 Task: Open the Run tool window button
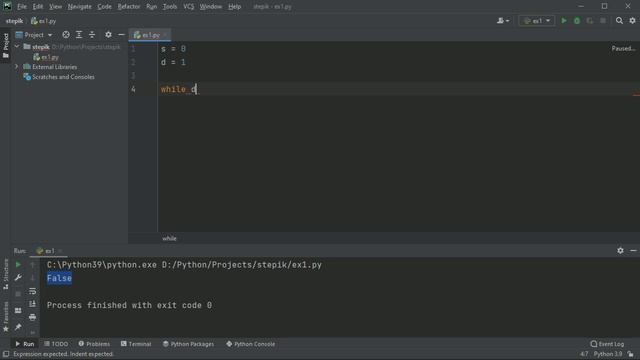[x=24, y=344]
